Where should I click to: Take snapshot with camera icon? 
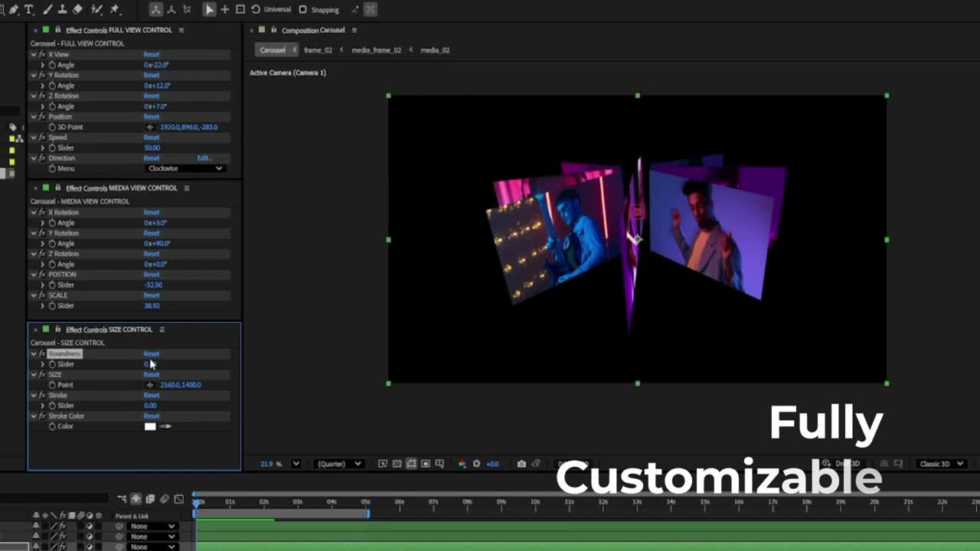click(x=521, y=464)
